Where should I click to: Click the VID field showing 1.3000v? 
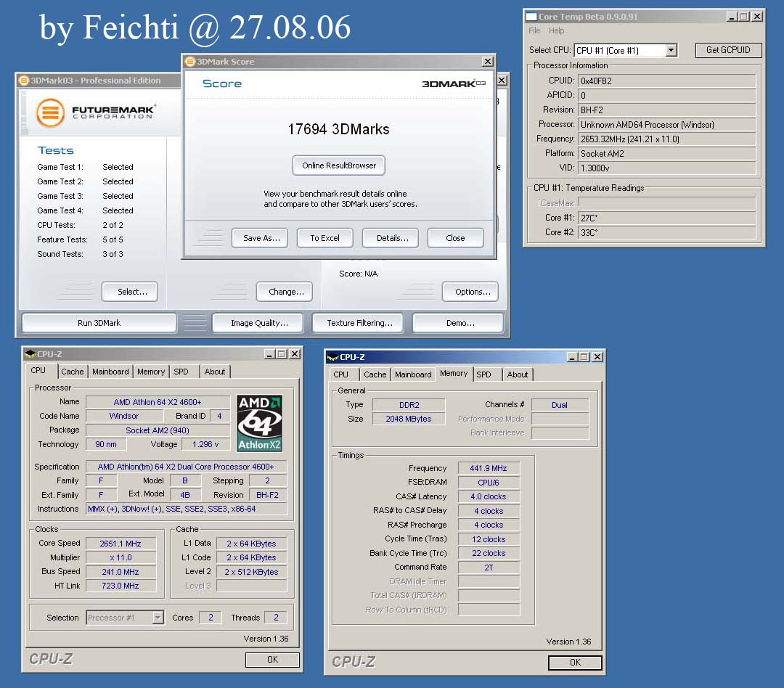pos(667,168)
